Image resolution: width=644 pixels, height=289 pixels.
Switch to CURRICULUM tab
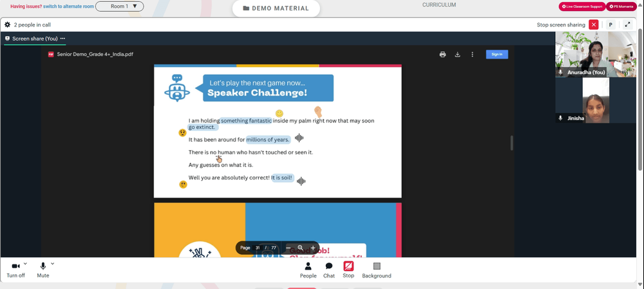coord(439,5)
